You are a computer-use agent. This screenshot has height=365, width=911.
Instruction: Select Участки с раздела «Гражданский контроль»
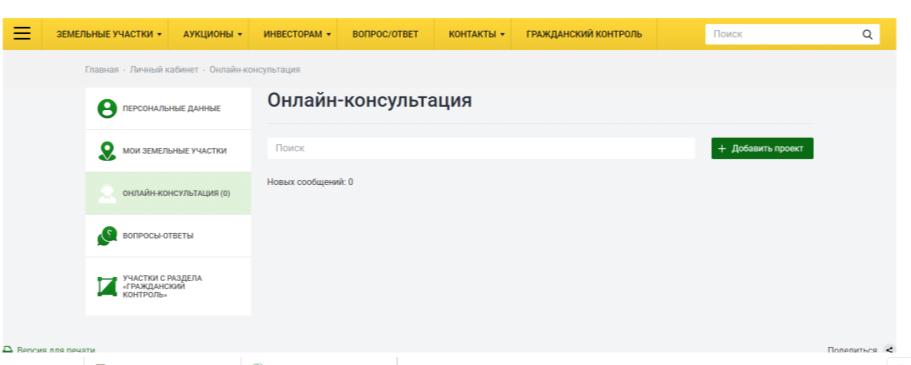pyautogui.click(x=168, y=287)
